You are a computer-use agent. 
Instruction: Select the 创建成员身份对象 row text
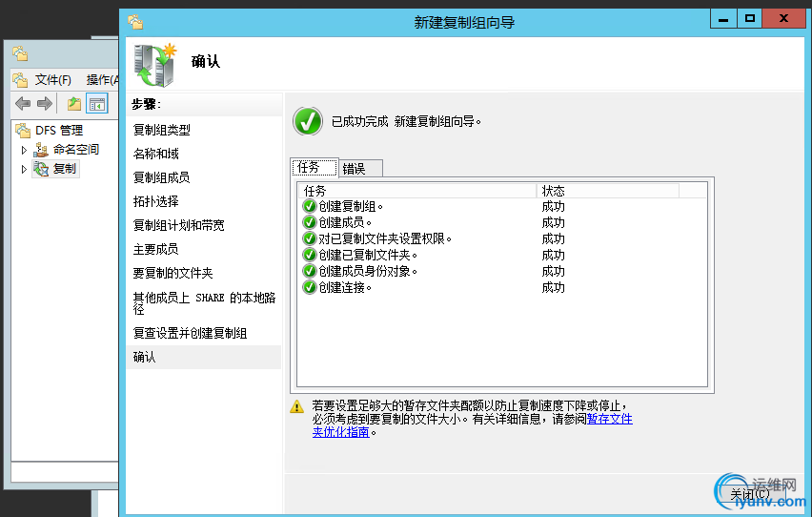[x=368, y=271]
